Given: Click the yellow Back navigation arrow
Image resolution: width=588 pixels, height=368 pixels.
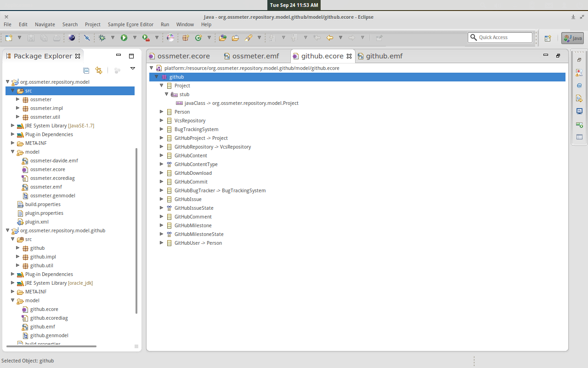Looking at the screenshot, I should [329, 38].
